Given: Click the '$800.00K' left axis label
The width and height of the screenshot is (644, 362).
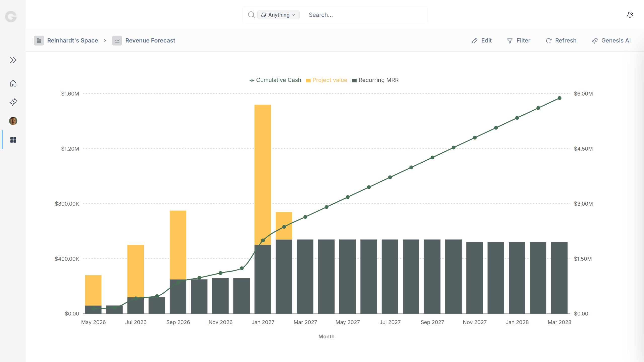Looking at the screenshot, I should pyautogui.click(x=67, y=204).
